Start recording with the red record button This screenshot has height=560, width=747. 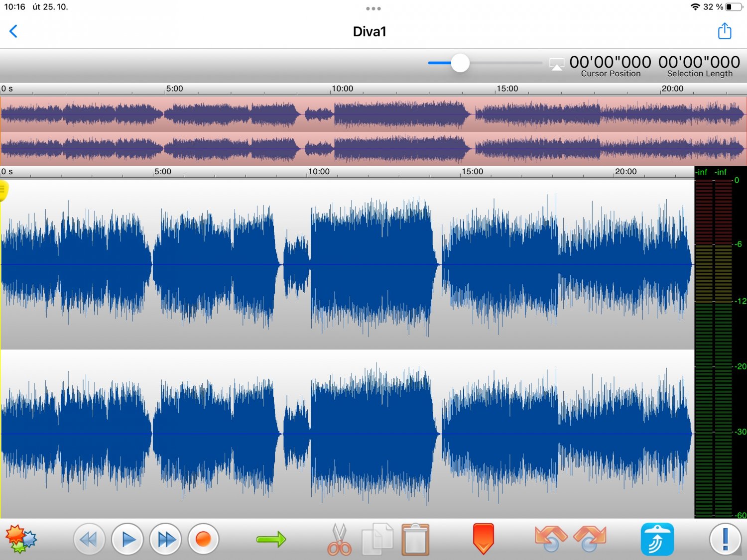(203, 539)
